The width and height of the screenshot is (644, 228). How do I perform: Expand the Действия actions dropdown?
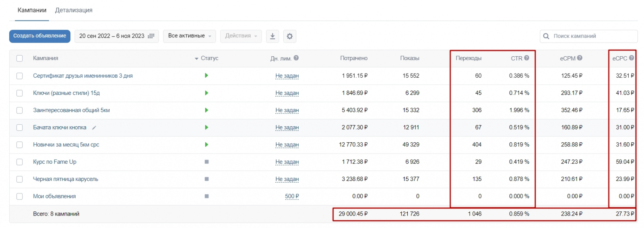pyautogui.click(x=241, y=36)
